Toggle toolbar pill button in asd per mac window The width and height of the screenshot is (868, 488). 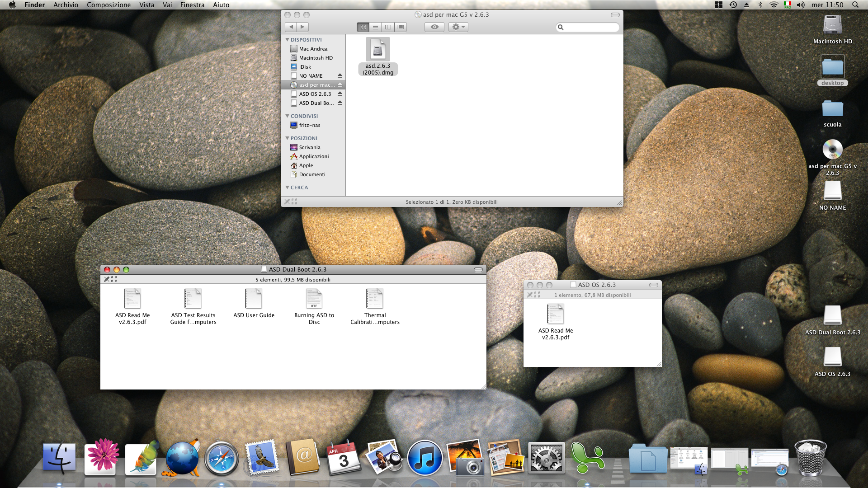click(x=615, y=15)
